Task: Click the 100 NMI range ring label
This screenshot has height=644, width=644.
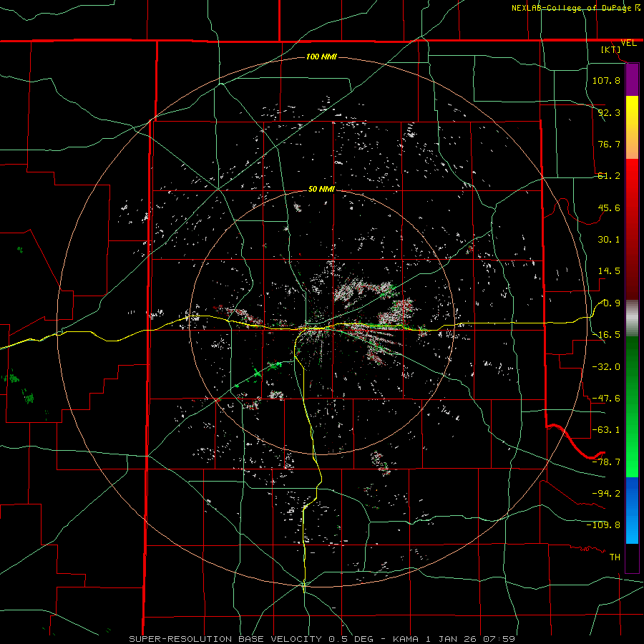Action: pyautogui.click(x=321, y=57)
